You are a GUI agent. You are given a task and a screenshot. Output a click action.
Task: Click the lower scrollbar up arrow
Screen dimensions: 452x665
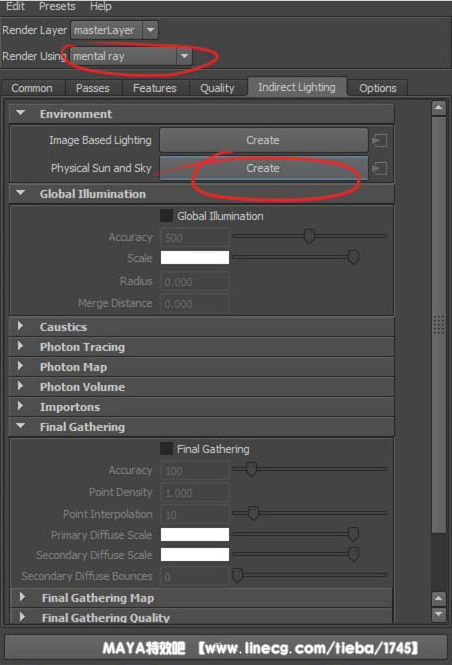click(x=438, y=598)
